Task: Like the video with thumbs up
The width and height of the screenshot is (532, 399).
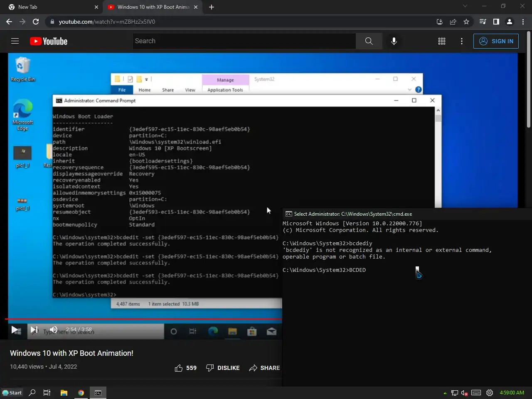Action: pos(185,368)
